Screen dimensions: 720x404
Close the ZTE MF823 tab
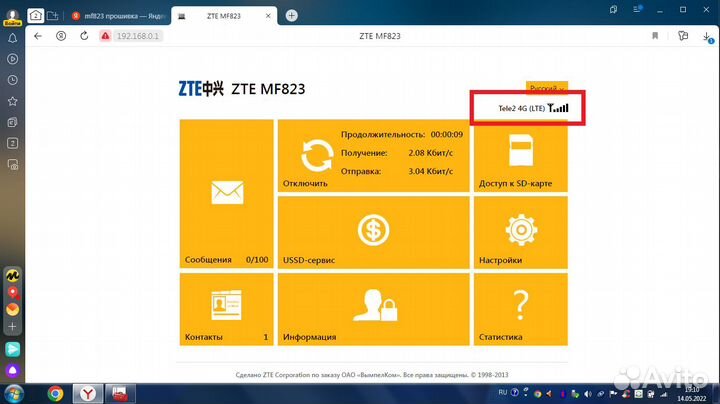pyautogui.click(x=268, y=16)
